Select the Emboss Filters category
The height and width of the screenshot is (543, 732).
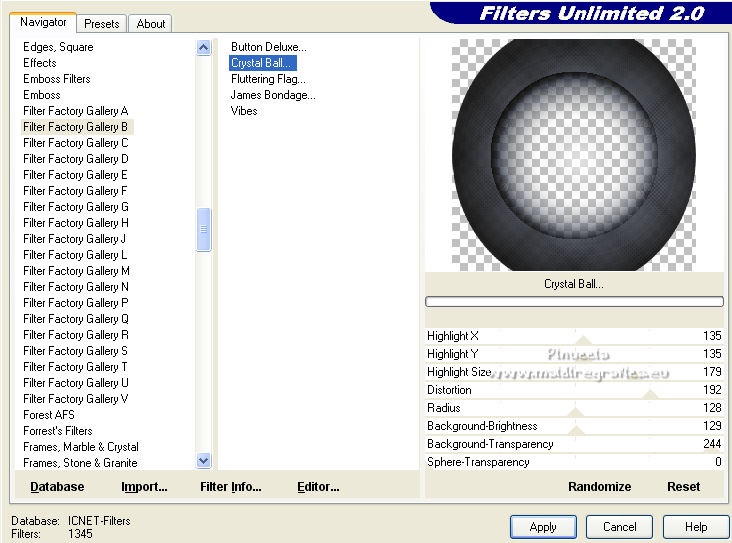pos(56,79)
